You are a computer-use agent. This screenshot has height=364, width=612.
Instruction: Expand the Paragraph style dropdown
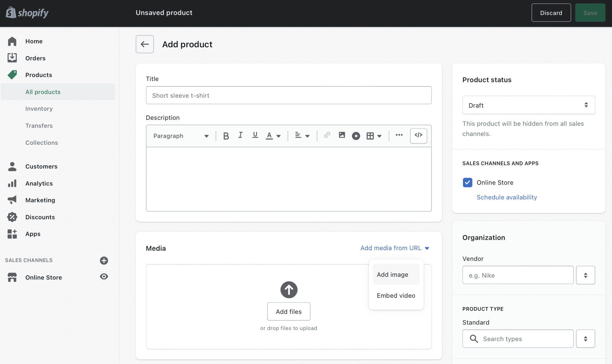point(181,136)
